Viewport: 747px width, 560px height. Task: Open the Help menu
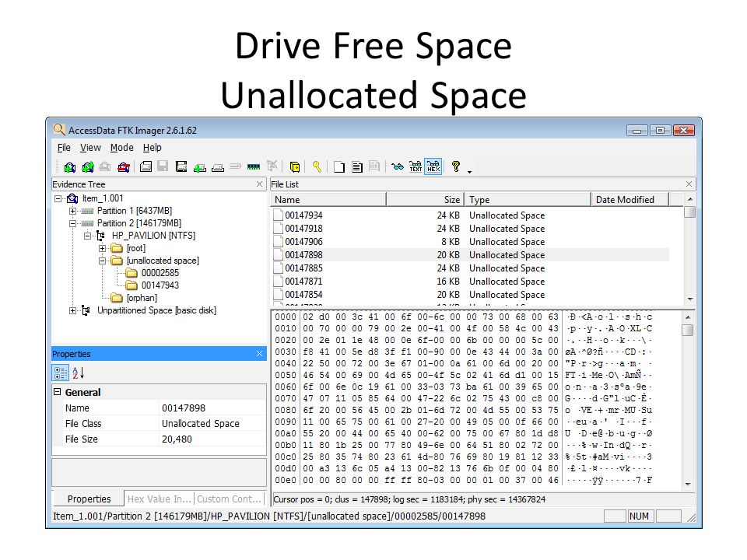point(152,148)
